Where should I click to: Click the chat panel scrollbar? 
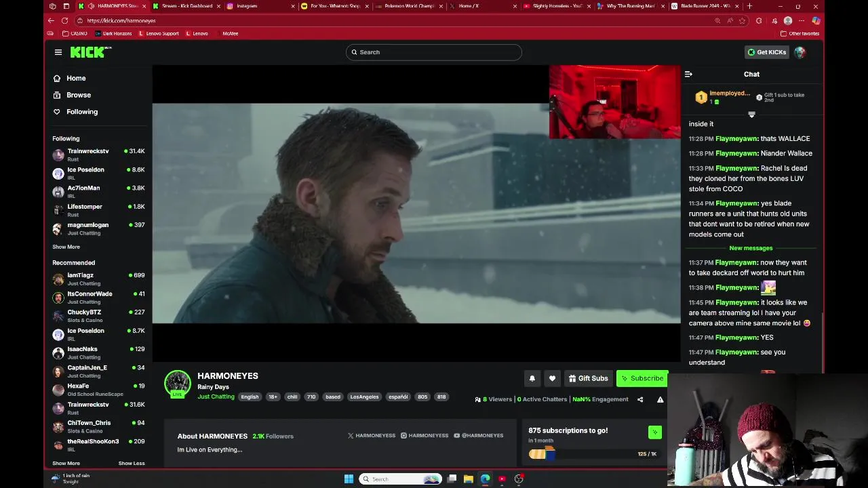point(823,342)
